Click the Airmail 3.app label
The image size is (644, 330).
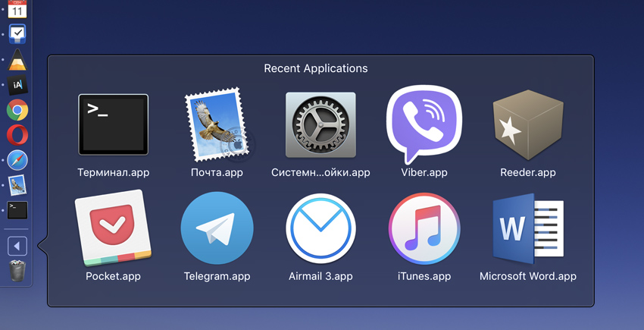[320, 276]
